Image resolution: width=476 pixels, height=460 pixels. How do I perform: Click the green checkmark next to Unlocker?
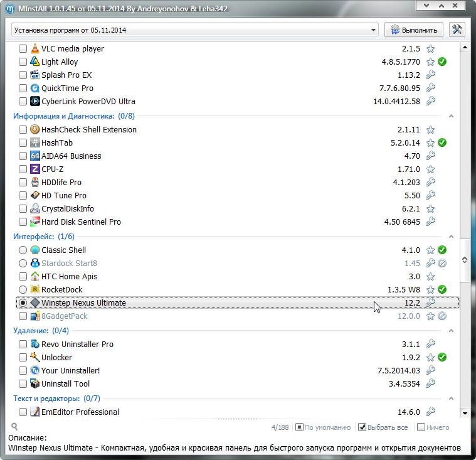click(442, 357)
